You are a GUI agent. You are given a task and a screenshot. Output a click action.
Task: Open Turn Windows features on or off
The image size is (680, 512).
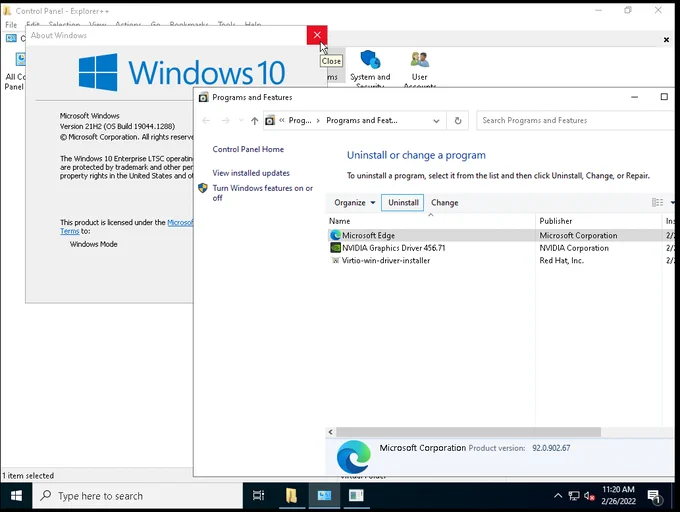[262, 193]
